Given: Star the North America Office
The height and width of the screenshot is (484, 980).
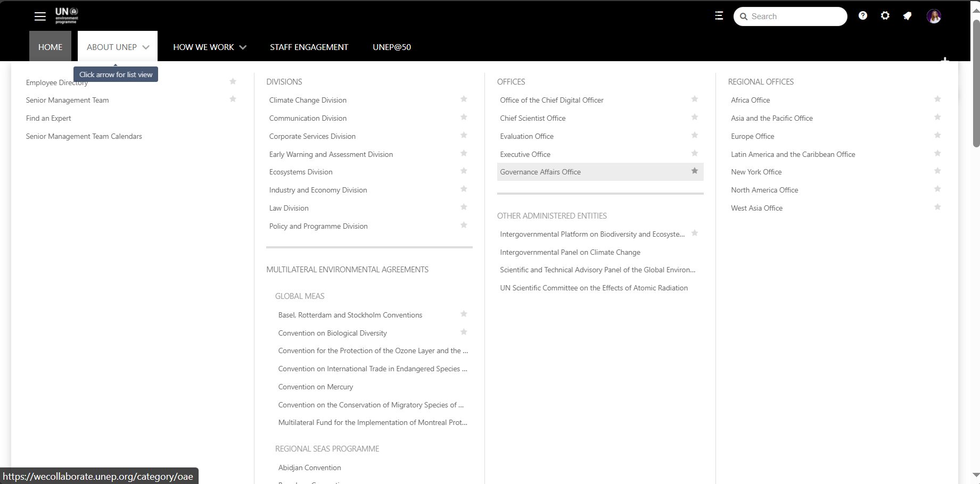Looking at the screenshot, I should (937, 189).
